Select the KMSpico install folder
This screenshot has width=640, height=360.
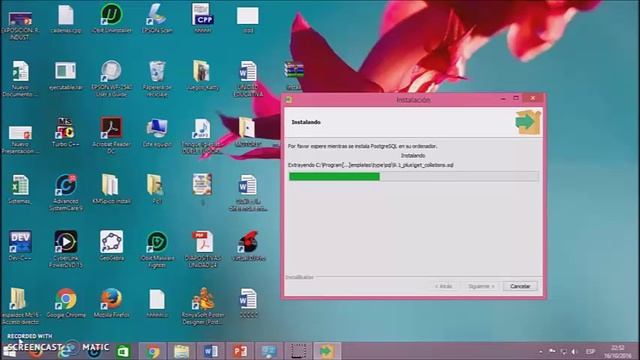(x=111, y=189)
